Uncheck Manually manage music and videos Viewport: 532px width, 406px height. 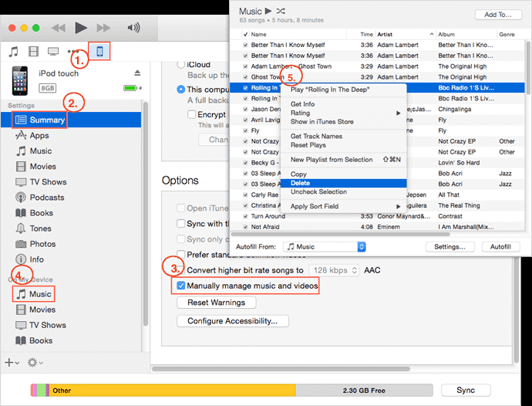tap(181, 286)
